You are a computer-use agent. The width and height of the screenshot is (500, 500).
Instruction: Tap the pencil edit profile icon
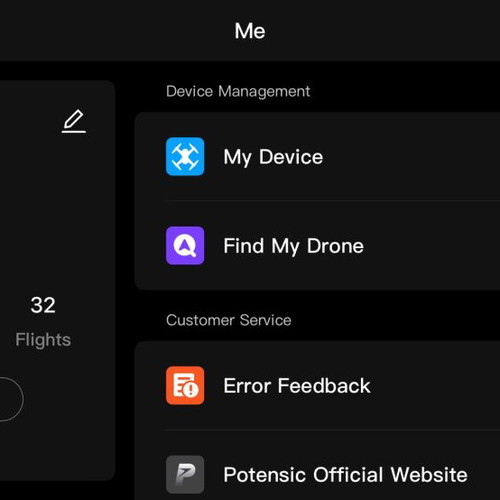pos(74,121)
